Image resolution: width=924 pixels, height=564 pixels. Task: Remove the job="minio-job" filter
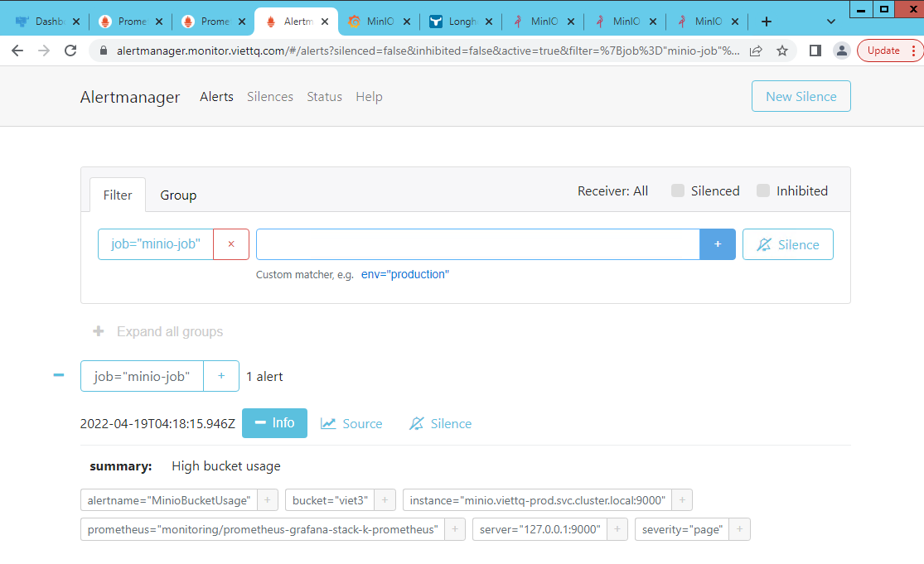click(x=231, y=244)
